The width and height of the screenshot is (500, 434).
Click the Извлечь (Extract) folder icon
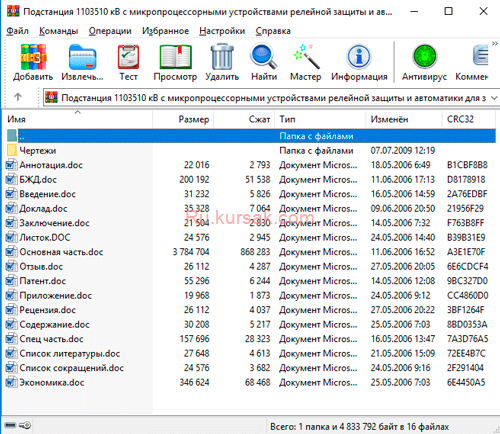82,57
